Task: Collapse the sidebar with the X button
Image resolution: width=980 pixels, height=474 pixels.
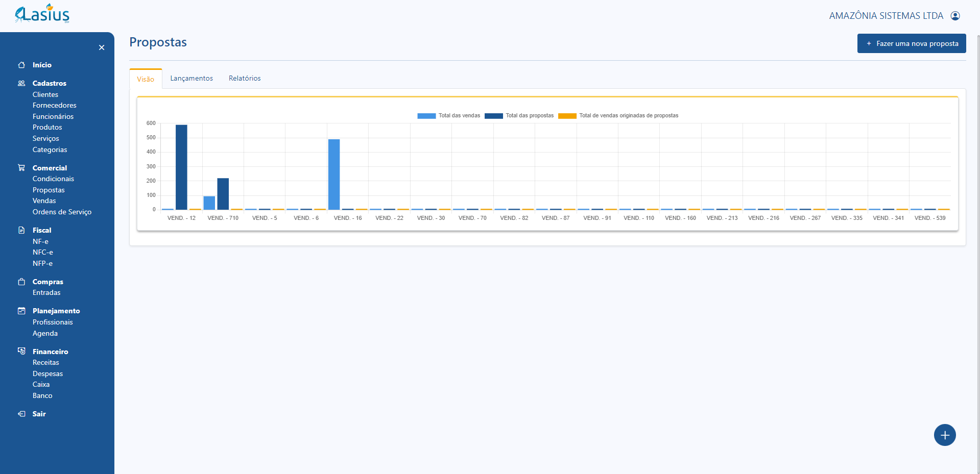Action: [x=102, y=47]
